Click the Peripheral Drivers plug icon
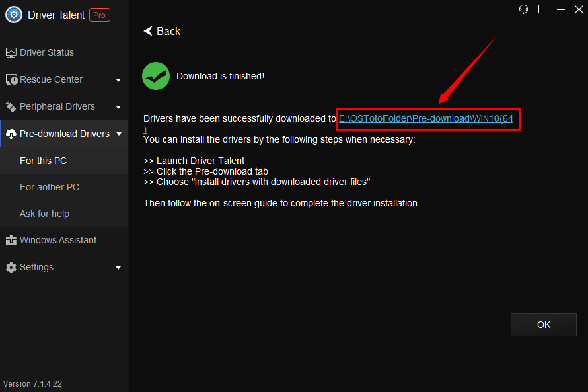This screenshot has width=588, height=392. [x=11, y=107]
